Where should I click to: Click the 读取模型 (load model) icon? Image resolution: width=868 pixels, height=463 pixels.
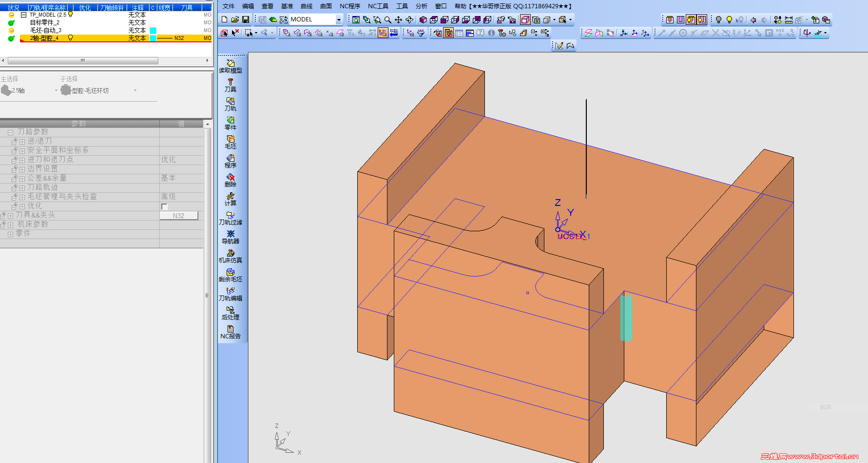tap(231, 67)
